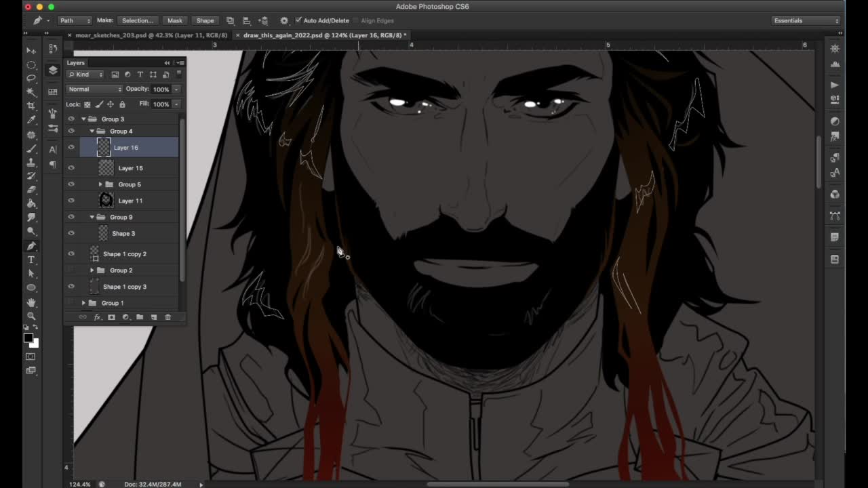Viewport: 868px width, 488px height.
Task: Open Normal blend mode dropdown
Action: pos(95,89)
